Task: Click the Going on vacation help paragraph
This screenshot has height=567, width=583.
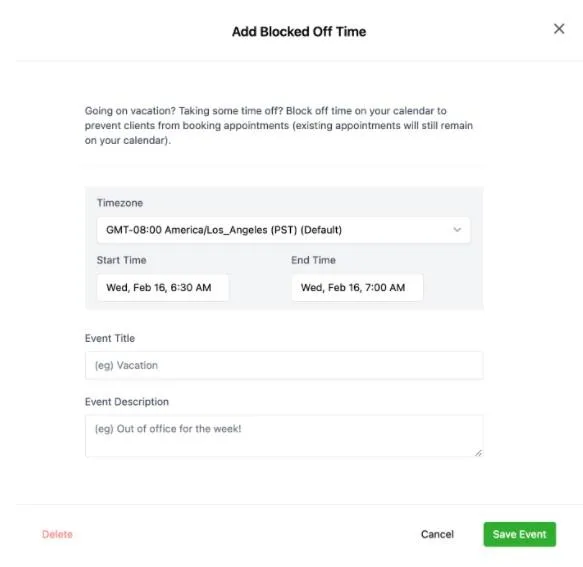Action: click(x=279, y=126)
